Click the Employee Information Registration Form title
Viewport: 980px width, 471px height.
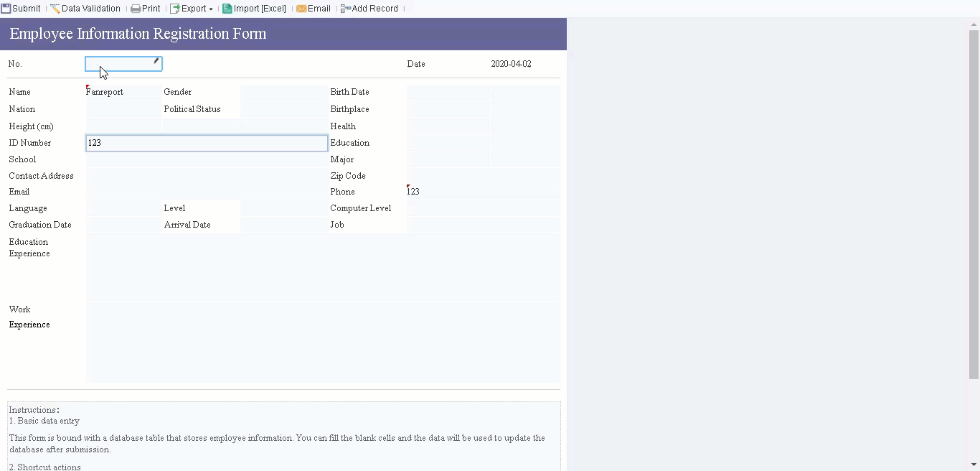coord(138,34)
